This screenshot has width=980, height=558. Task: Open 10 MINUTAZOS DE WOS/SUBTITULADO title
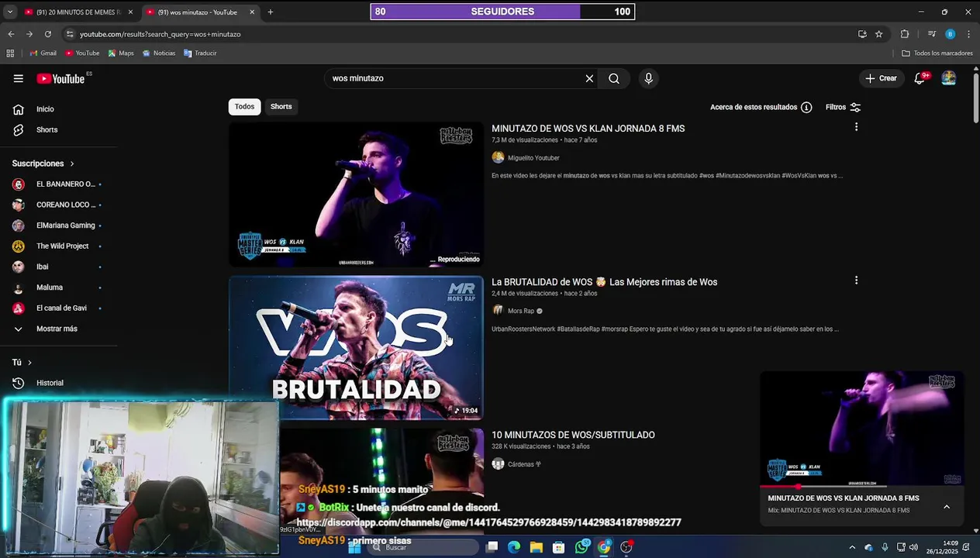(573, 435)
